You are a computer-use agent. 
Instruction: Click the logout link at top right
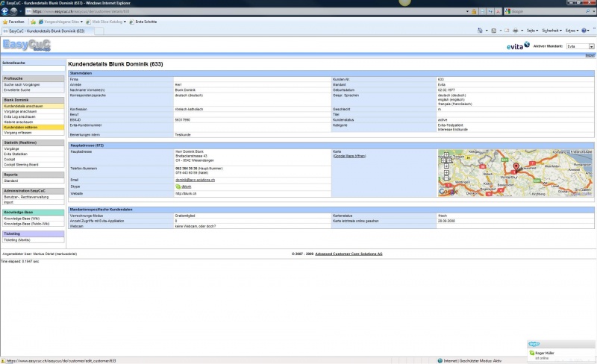pos(590,55)
